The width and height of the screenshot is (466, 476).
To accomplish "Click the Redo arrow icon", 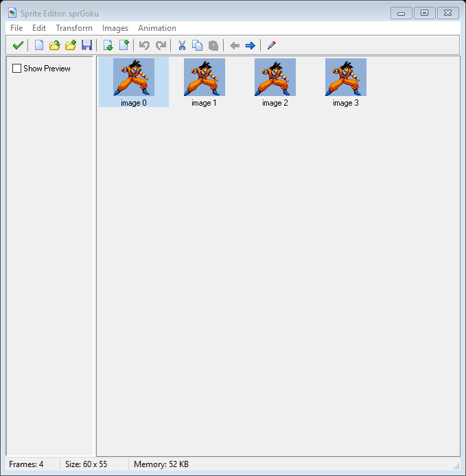I will (161, 45).
